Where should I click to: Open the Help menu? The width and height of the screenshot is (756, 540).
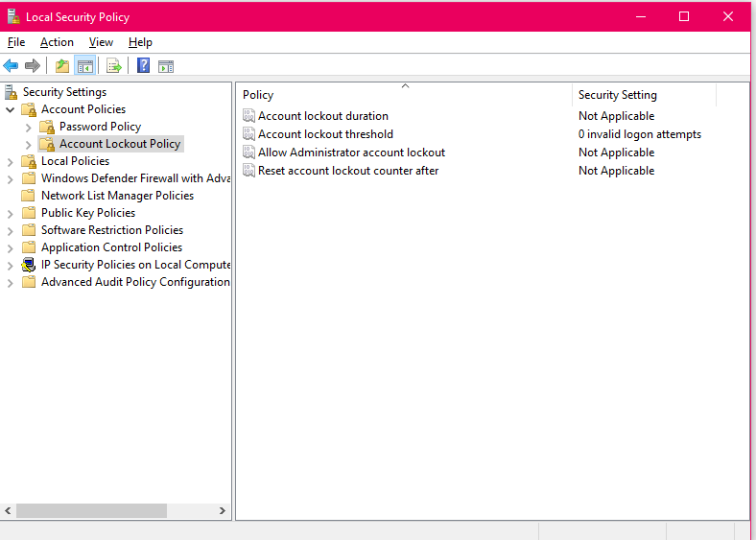[x=140, y=42]
